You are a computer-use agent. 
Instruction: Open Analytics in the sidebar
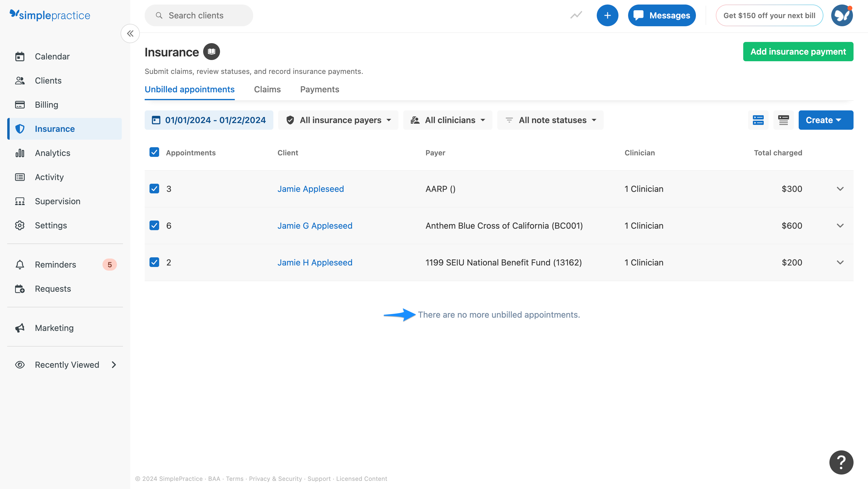[65, 153]
